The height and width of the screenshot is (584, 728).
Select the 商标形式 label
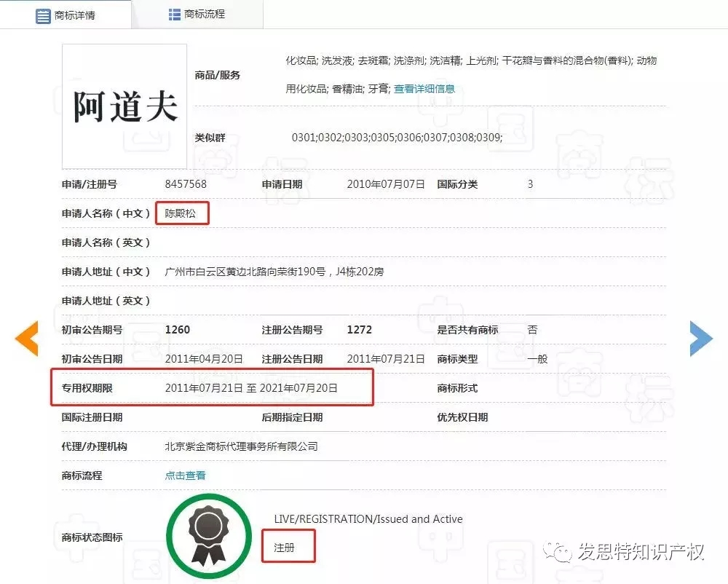[x=457, y=388]
